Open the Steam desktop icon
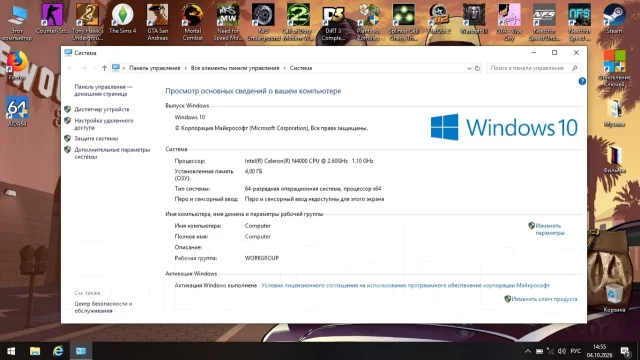 [x=614, y=19]
